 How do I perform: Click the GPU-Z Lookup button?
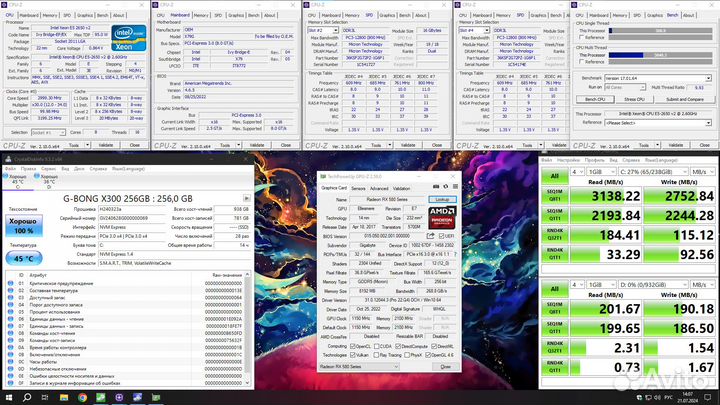pos(441,200)
